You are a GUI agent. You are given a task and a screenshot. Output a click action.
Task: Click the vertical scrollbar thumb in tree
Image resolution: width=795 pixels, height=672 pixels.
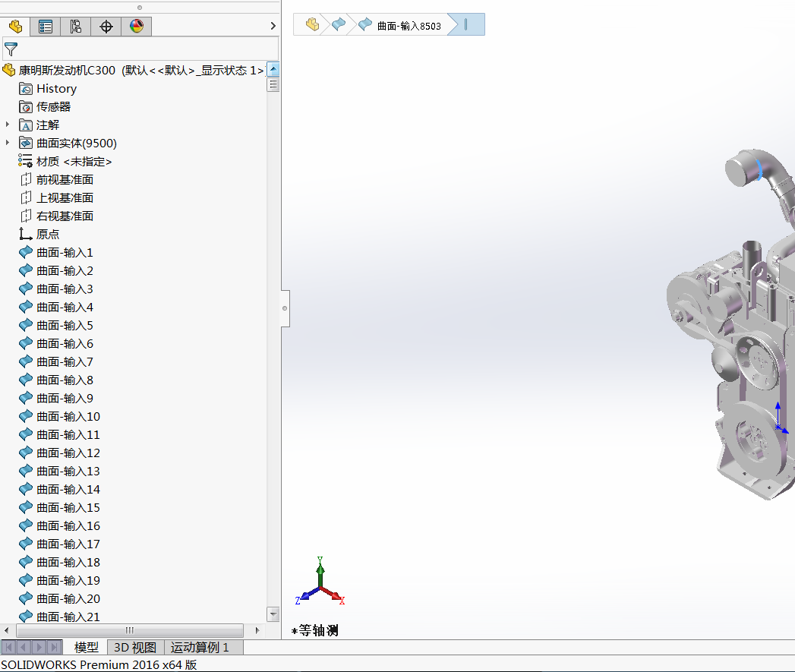pyautogui.click(x=273, y=85)
